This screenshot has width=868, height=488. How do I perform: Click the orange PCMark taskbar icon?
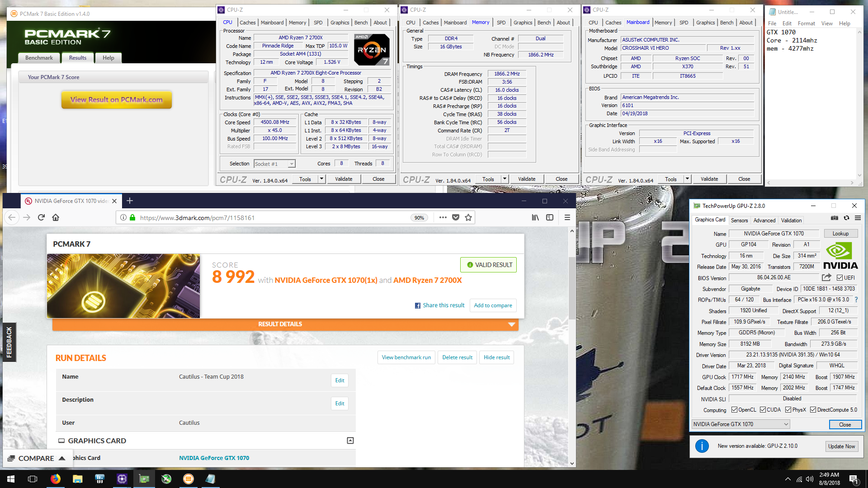189,479
